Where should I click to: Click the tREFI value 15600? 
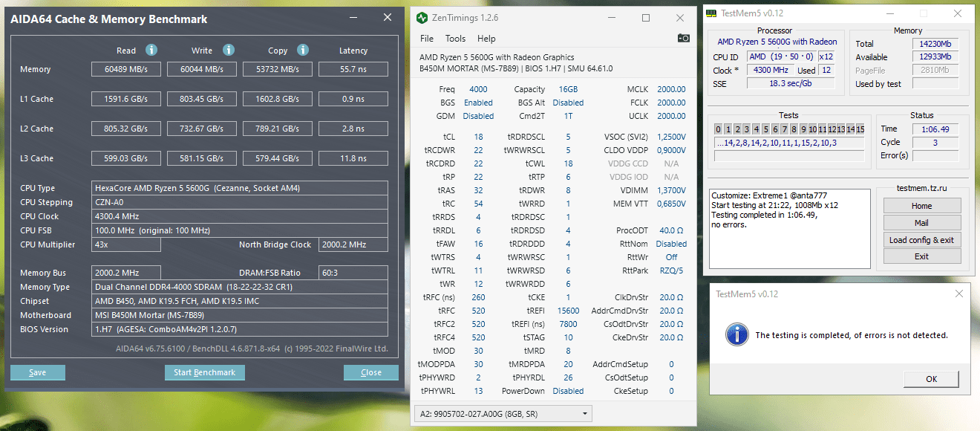coord(569,311)
